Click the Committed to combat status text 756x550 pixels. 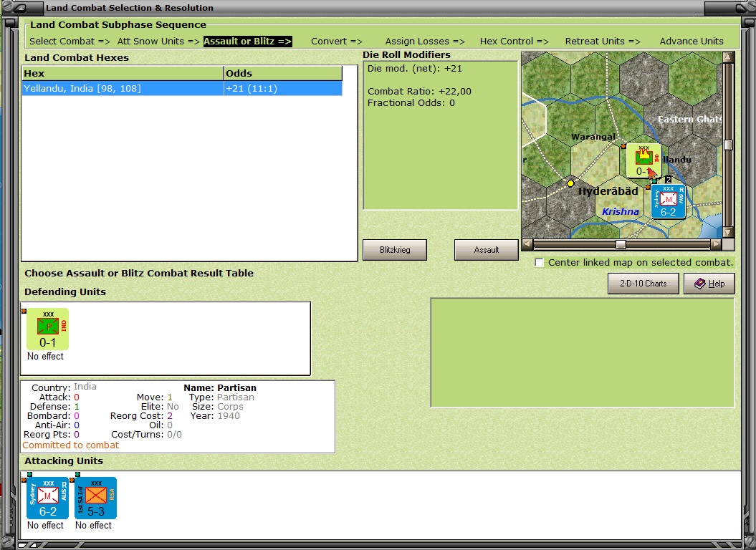(70, 445)
